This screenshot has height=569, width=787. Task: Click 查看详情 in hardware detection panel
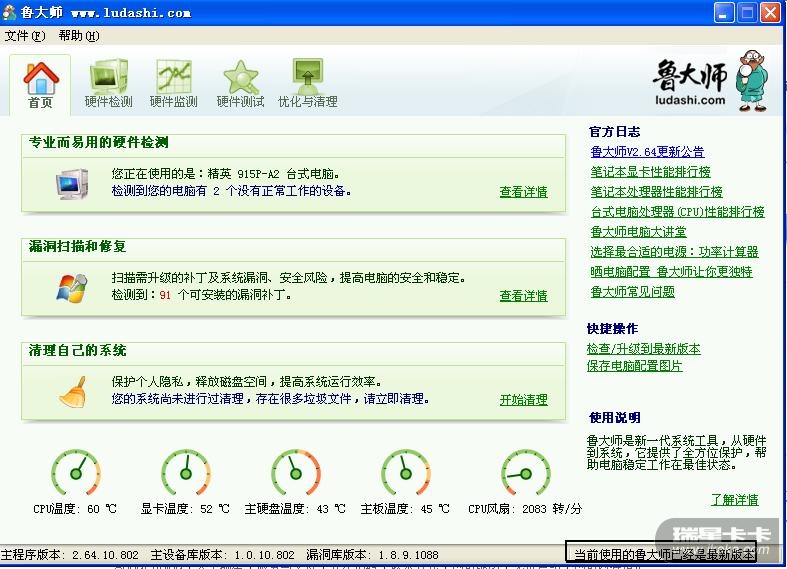pos(523,192)
